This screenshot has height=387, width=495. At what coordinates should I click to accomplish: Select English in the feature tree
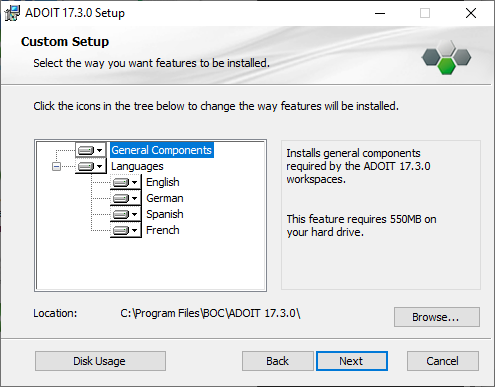[163, 182]
